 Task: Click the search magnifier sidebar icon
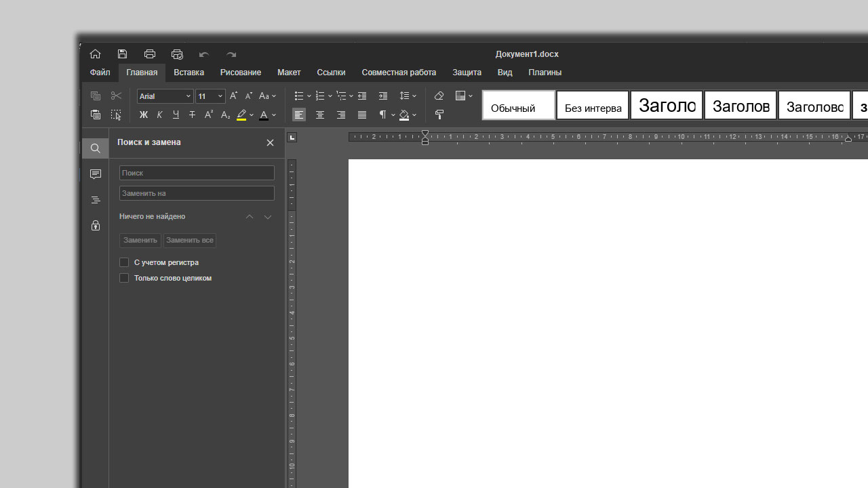point(96,148)
